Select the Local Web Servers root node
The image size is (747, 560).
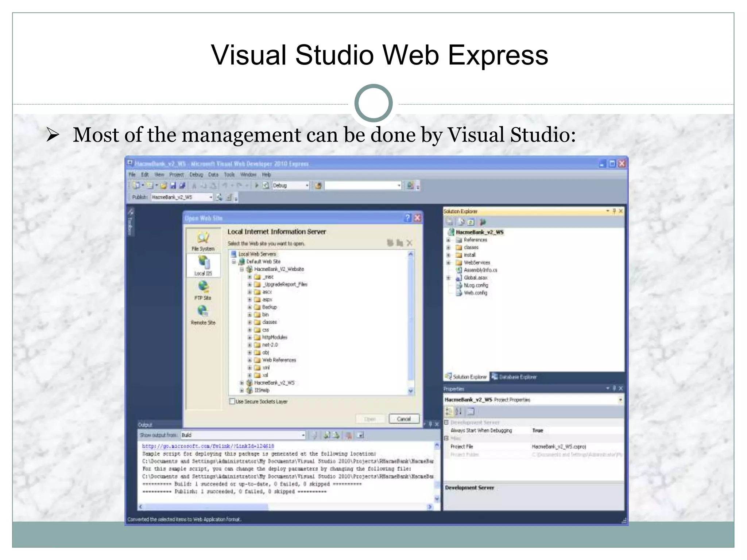point(257,254)
